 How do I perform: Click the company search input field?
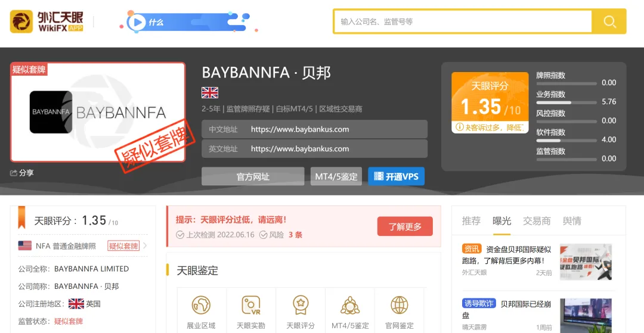[x=463, y=21]
